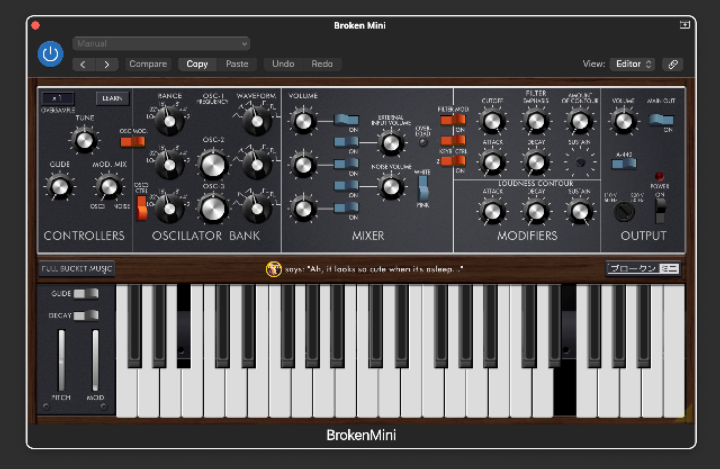This screenshot has width=720, height=469.
Task: Go to previous preset with left arrow
Action: tap(84, 64)
